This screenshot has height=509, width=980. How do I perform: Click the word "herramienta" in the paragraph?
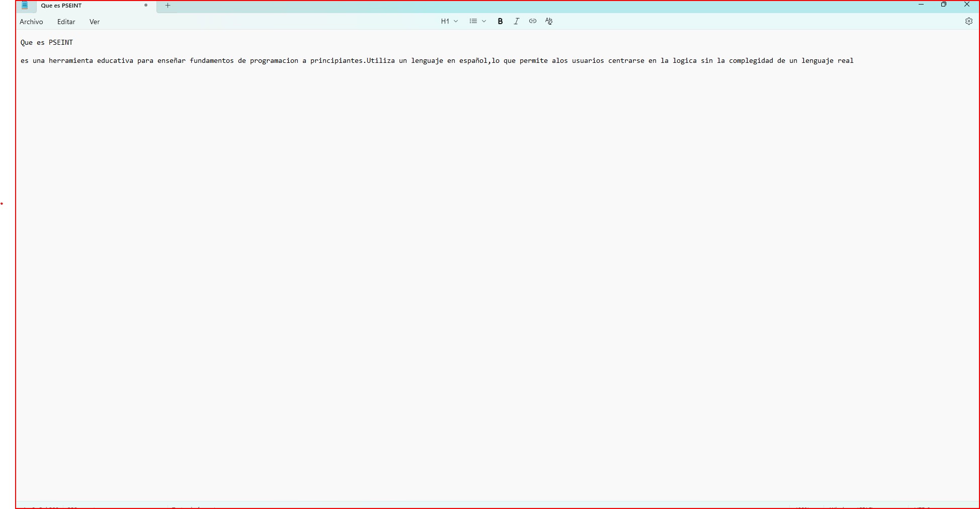coord(70,61)
